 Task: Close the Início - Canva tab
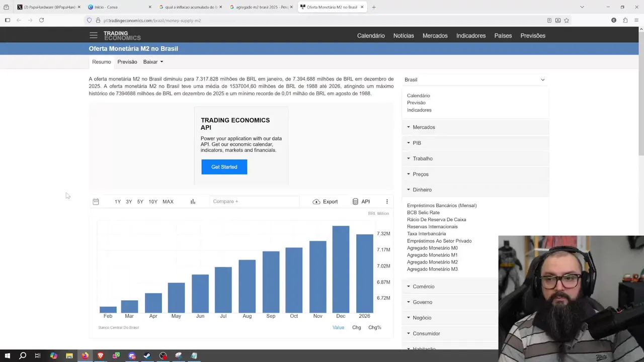[x=150, y=7]
